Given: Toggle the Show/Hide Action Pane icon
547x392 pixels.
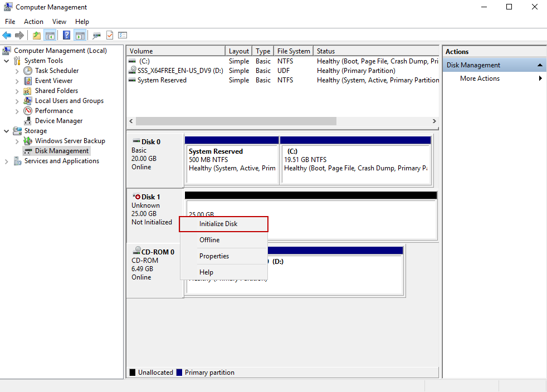Looking at the screenshot, I should tap(80, 35).
